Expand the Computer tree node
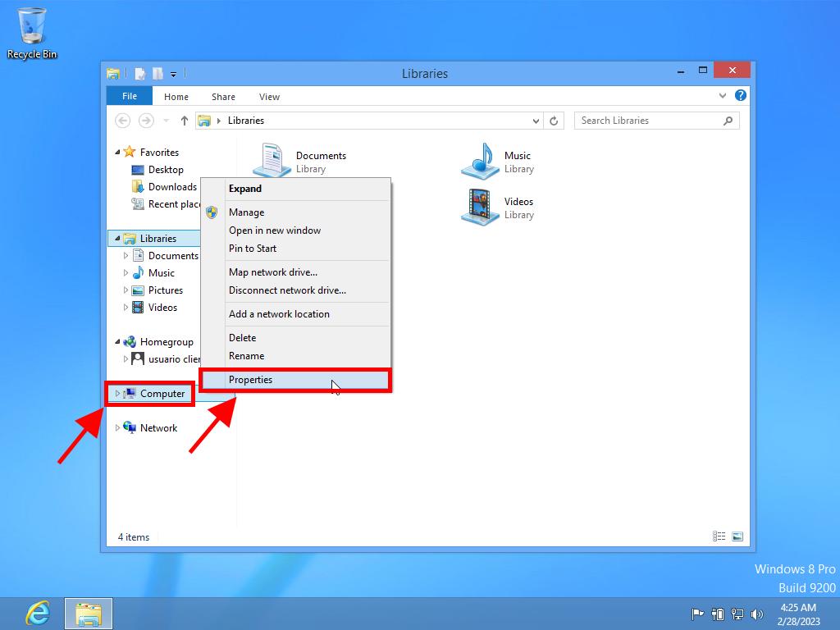The width and height of the screenshot is (840, 630). tap(117, 394)
